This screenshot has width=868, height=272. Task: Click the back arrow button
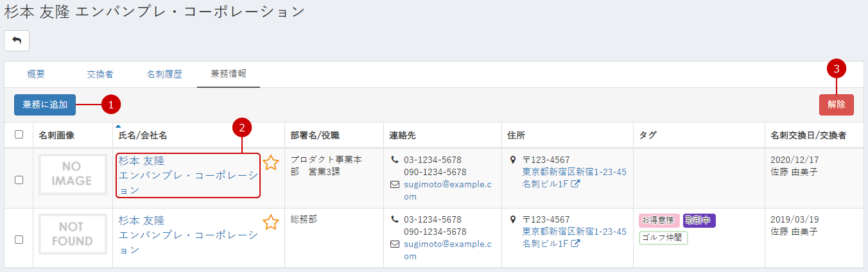tap(17, 40)
